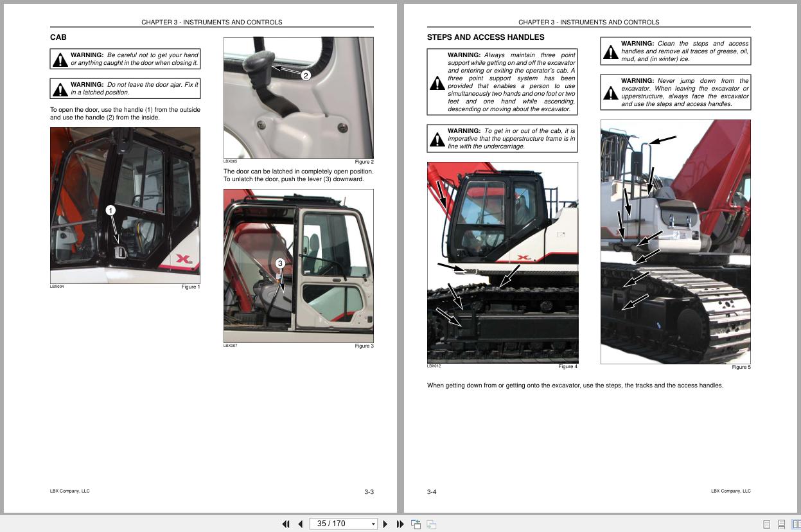Select the Figure 1 cab photograph

coord(125,206)
